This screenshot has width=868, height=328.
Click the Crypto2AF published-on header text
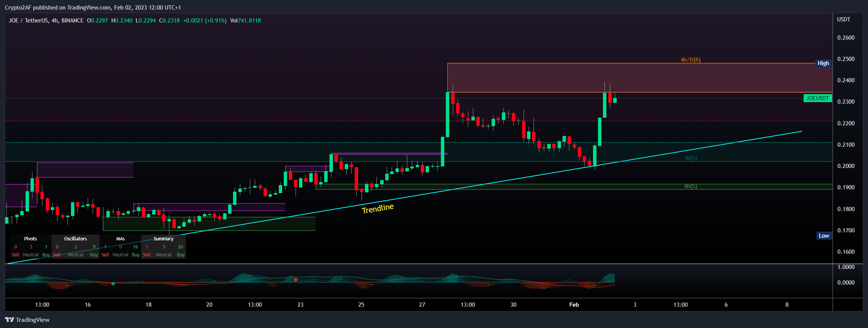(x=93, y=8)
